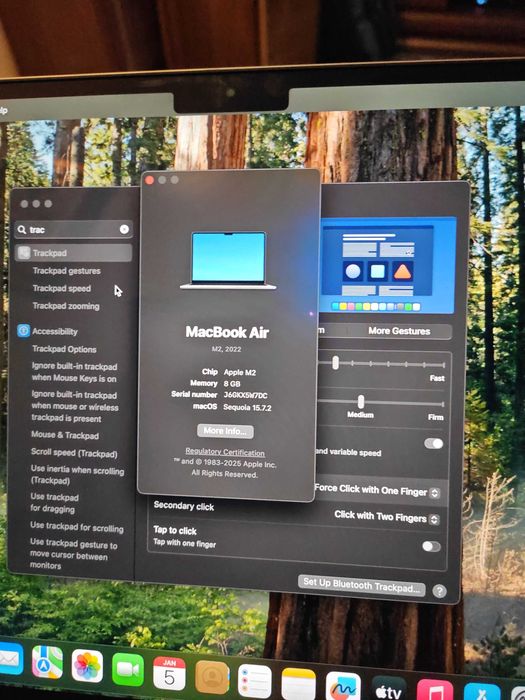Open the help question mark button in Trackpad settings

point(439,591)
